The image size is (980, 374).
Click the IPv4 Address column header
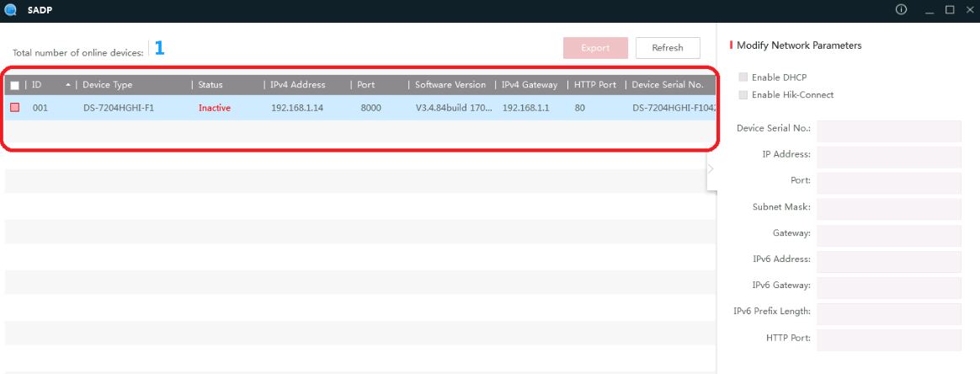pos(297,85)
